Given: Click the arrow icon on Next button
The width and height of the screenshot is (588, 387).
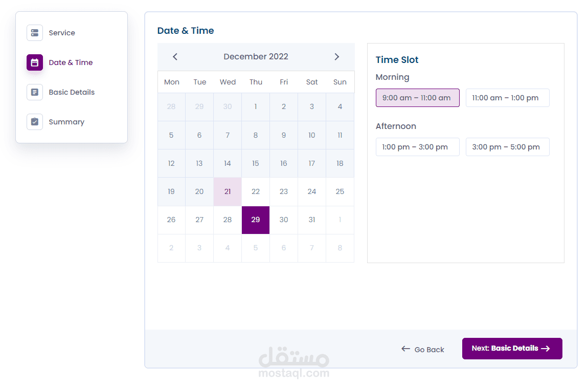Looking at the screenshot, I should (546, 349).
